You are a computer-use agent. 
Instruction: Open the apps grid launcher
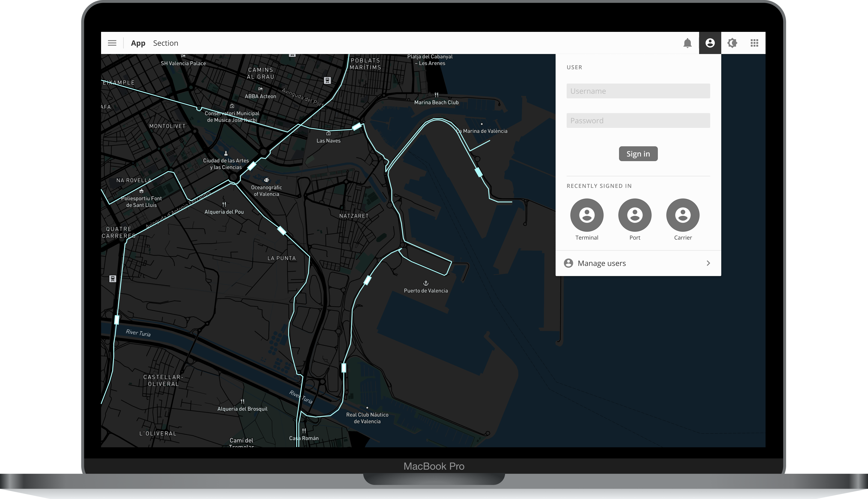pyautogui.click(x=754, y=43)
